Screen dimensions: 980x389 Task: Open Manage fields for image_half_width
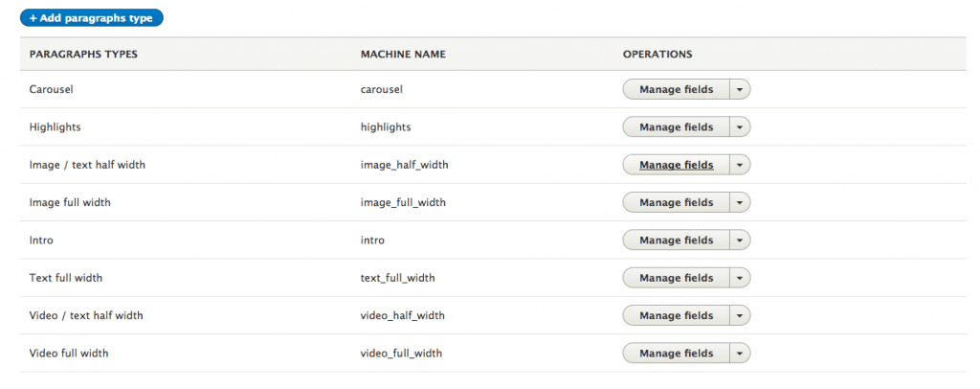tap(677, 165)
